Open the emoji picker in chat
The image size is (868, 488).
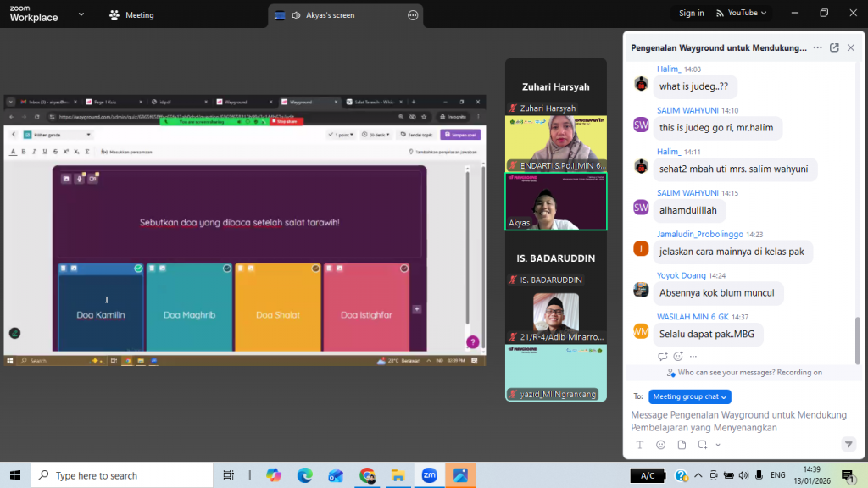click(661, 445)
